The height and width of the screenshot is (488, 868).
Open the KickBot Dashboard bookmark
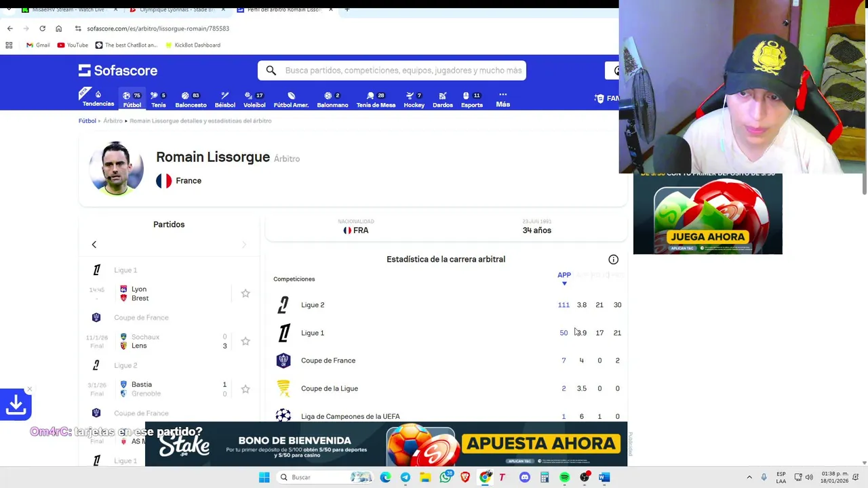click(x=192, y=45)
